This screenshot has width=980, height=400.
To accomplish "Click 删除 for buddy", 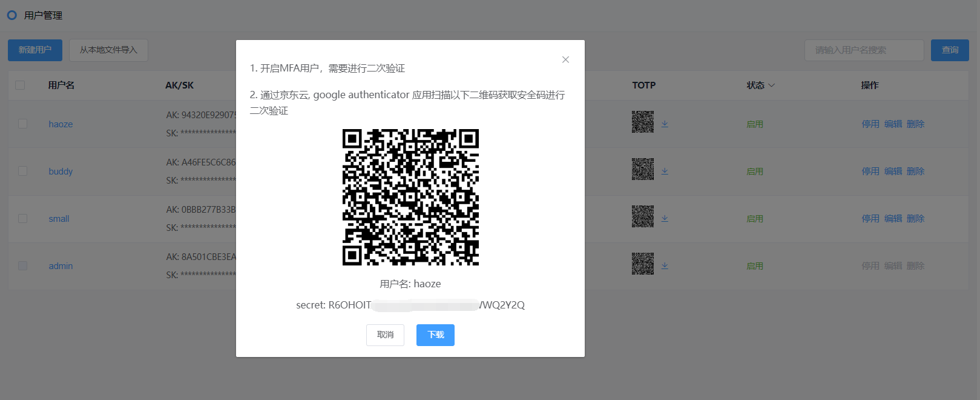I will [x=915, y=171].
